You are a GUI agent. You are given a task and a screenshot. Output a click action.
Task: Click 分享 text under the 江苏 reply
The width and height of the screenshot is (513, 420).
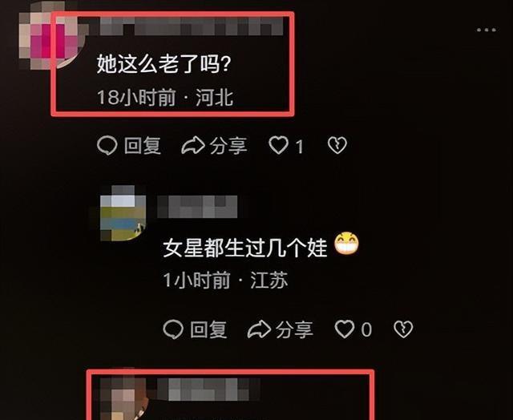(294, 329)
